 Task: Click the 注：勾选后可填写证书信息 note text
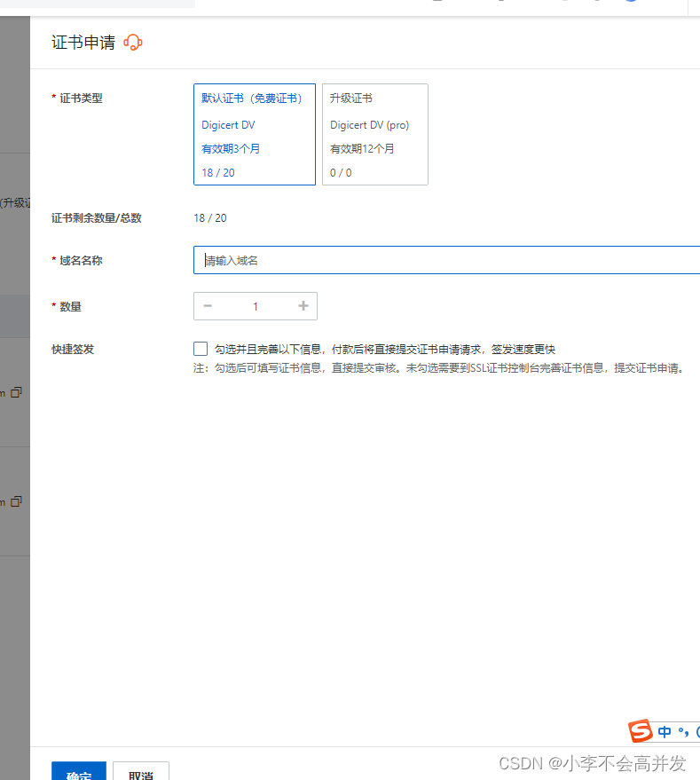[x=439, y=368]
